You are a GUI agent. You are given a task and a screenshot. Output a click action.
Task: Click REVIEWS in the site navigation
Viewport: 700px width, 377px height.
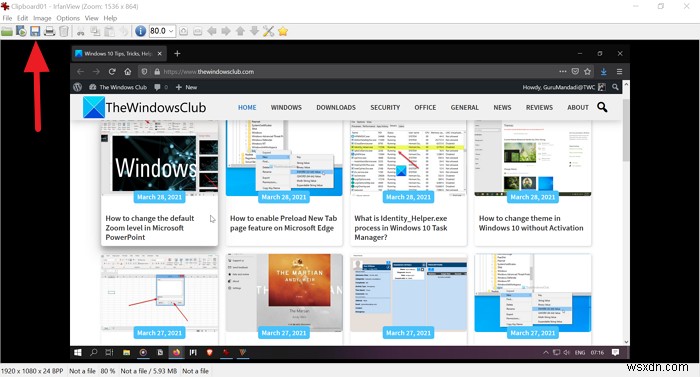coord(539,107)
